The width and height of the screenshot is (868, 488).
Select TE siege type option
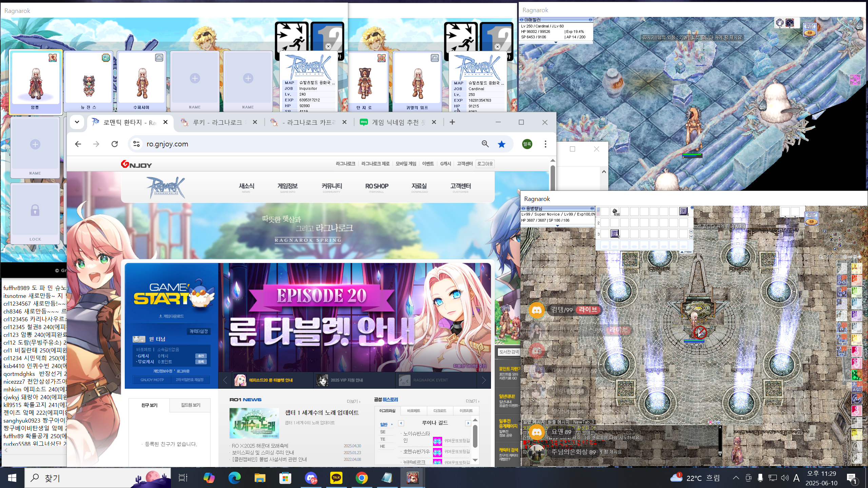(383, 439)
